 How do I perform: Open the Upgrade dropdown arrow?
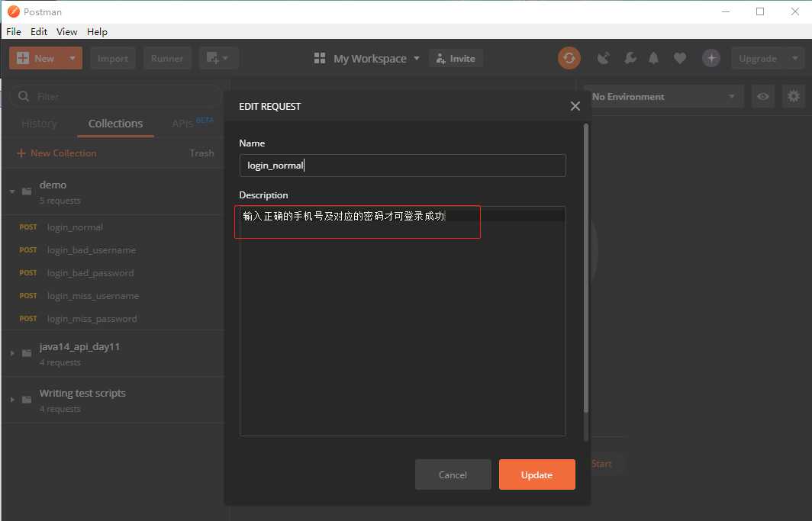click(795, 58)
